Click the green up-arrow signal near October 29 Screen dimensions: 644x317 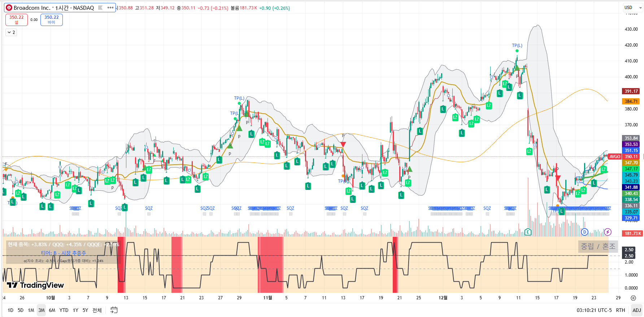[x=239, y=128]
